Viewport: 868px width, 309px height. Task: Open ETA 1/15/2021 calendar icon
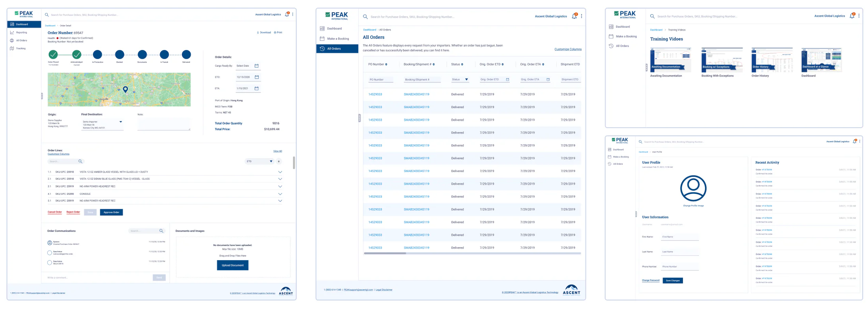(x=256, y=88)
